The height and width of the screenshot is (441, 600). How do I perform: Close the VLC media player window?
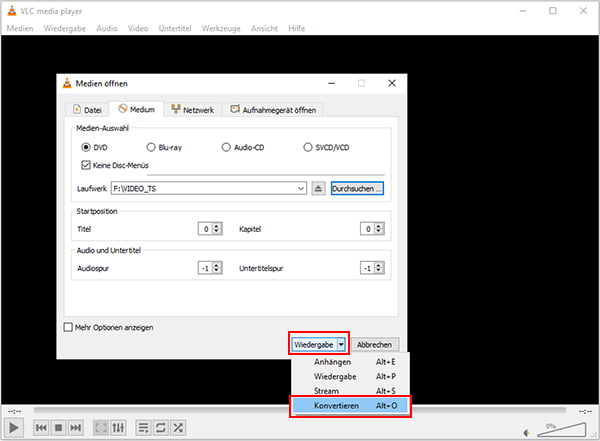pyautogui.click(x=583, y=11)
